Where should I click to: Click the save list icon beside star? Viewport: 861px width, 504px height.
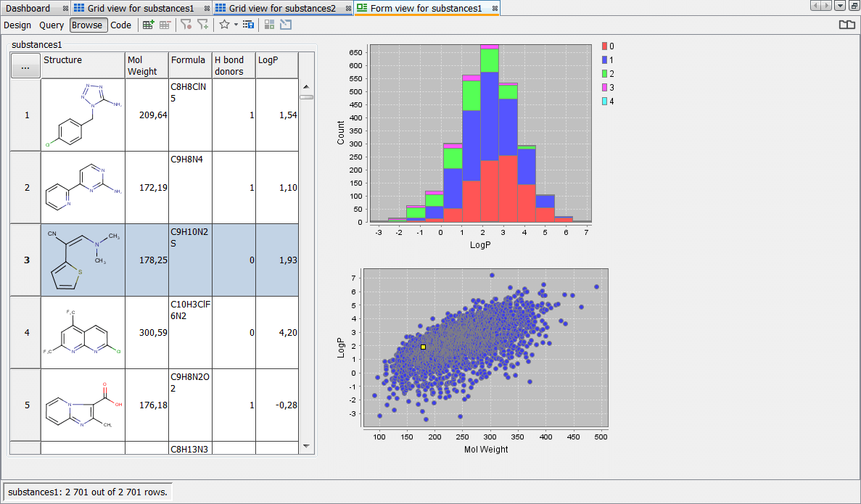point(248,25)
